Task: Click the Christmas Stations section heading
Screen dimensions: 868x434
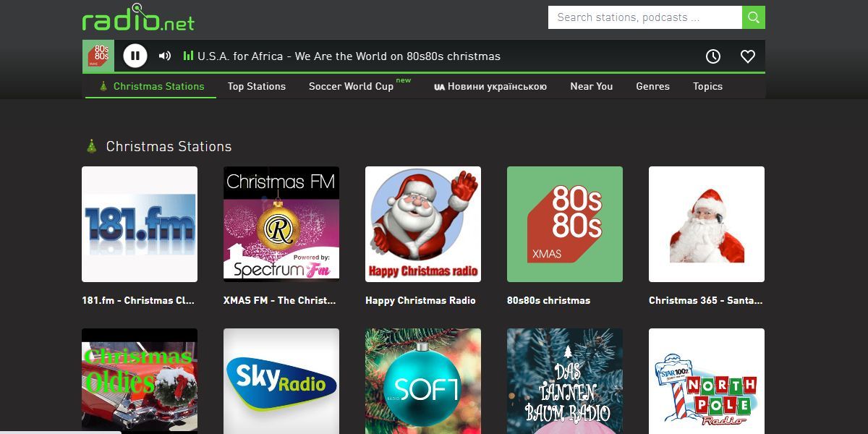Action: 169,146
